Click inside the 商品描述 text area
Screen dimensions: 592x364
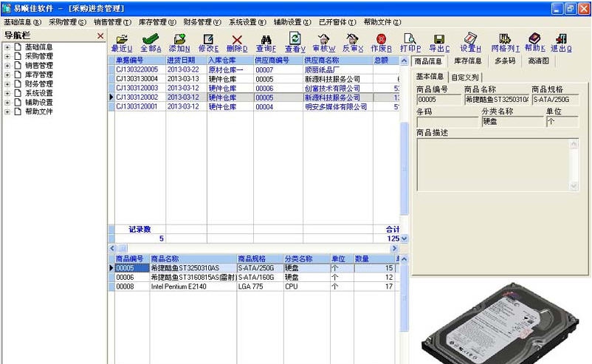tap(493, 165)
